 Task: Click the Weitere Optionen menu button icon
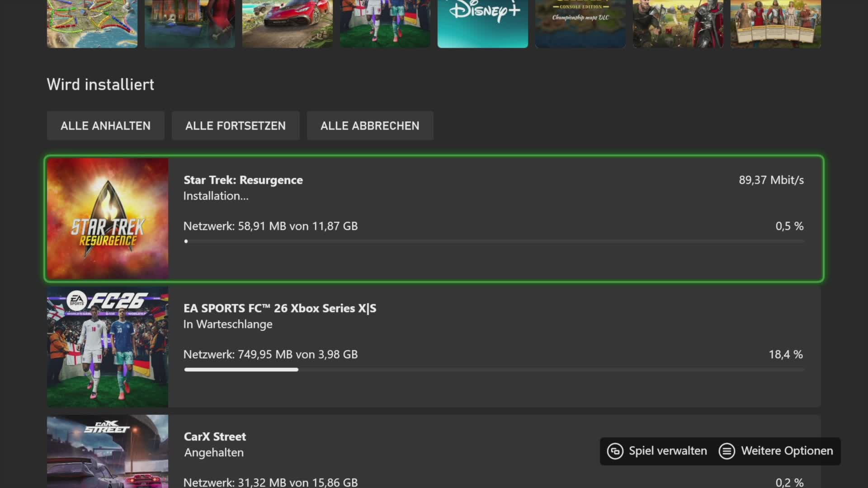(x=727, y=451)
